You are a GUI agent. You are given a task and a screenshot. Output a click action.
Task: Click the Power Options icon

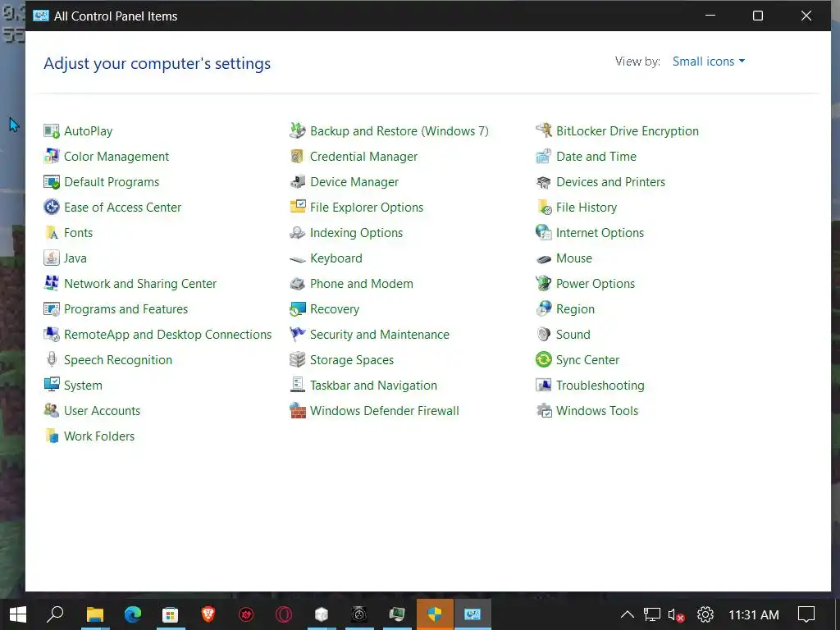(544, 284)
